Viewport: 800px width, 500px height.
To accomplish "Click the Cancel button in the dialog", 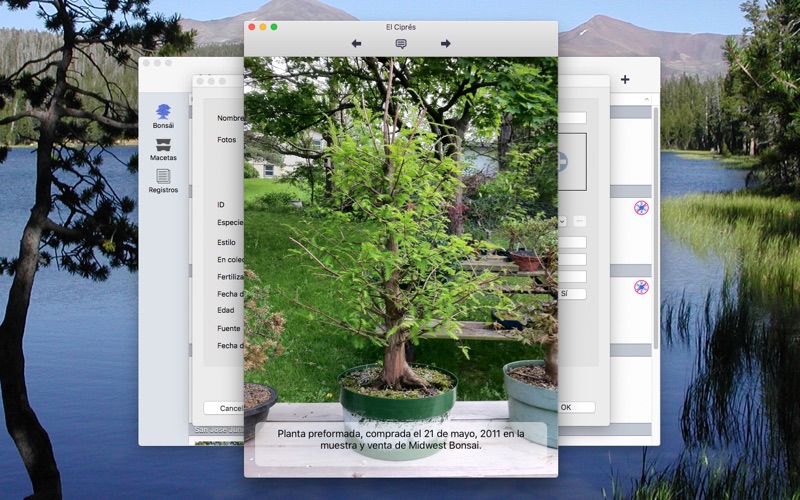I will [224, 408].
